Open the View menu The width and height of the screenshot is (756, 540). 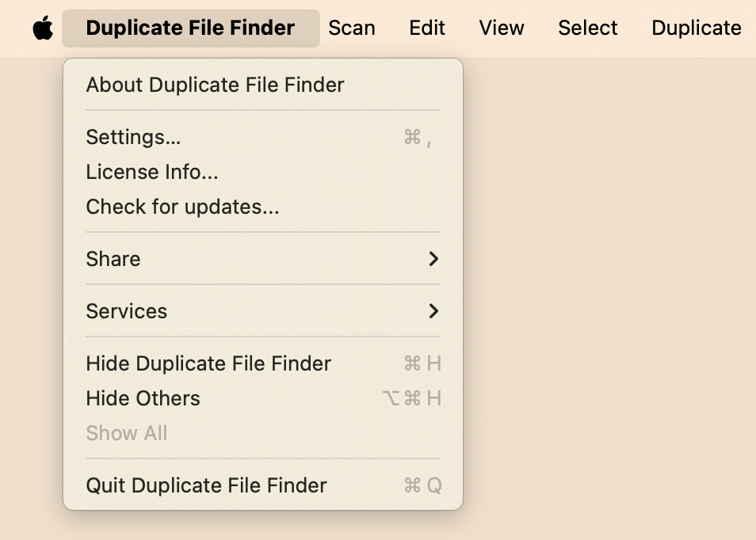pyautogui.click(x=502, y=29)
